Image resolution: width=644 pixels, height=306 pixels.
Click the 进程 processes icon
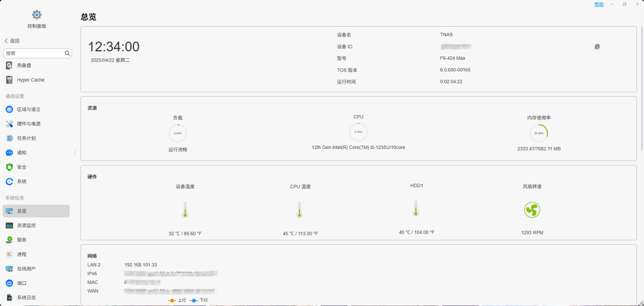pos(9,254)
